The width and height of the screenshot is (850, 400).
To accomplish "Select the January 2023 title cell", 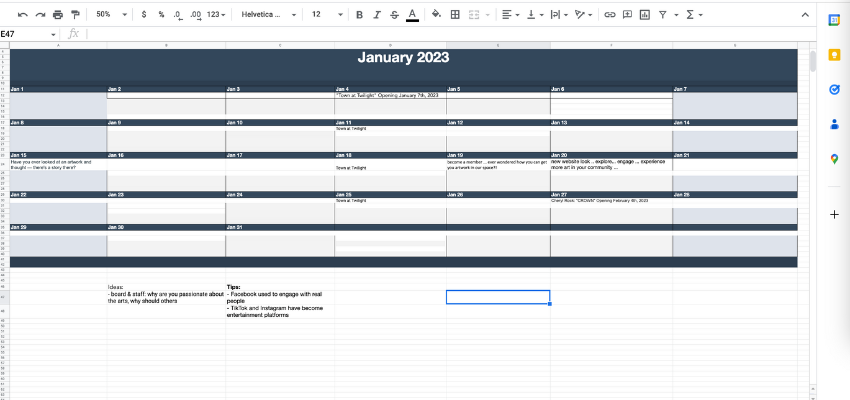I will coord(403,57).
